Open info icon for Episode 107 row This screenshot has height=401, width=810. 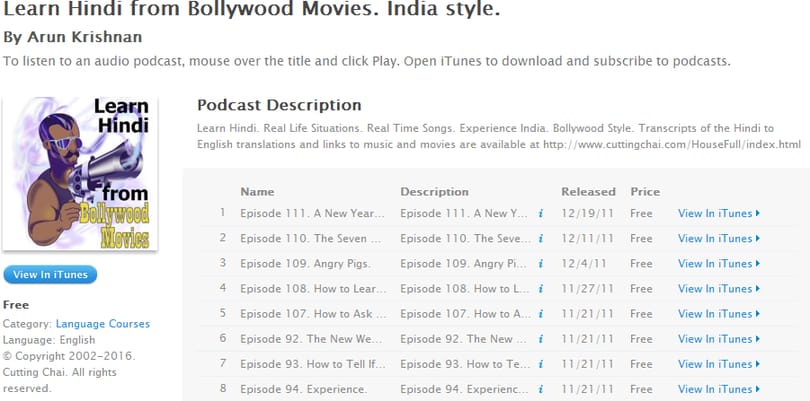(x=540, y=314)
